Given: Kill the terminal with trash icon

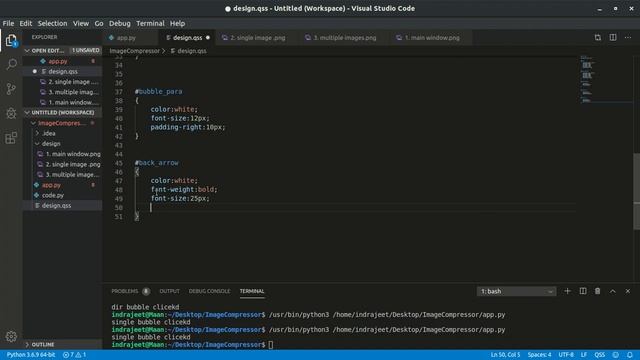Looking at the screenshot, I should tap(598, 291).
